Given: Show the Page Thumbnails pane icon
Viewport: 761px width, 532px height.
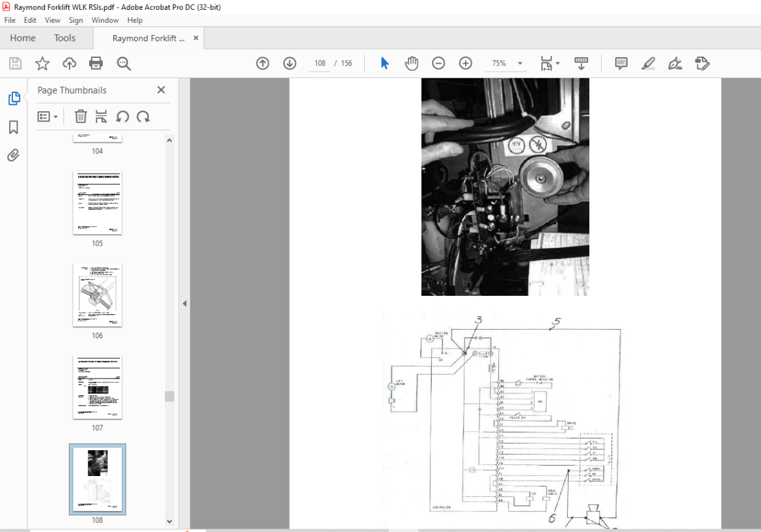Looking at the screenshot, I should [14, 98].
